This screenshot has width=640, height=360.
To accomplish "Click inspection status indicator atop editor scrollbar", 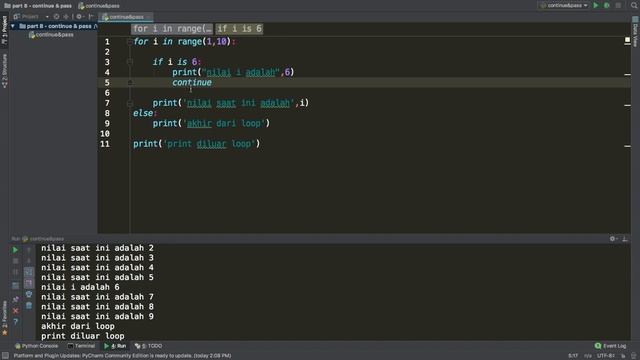I will click(627, 40).
